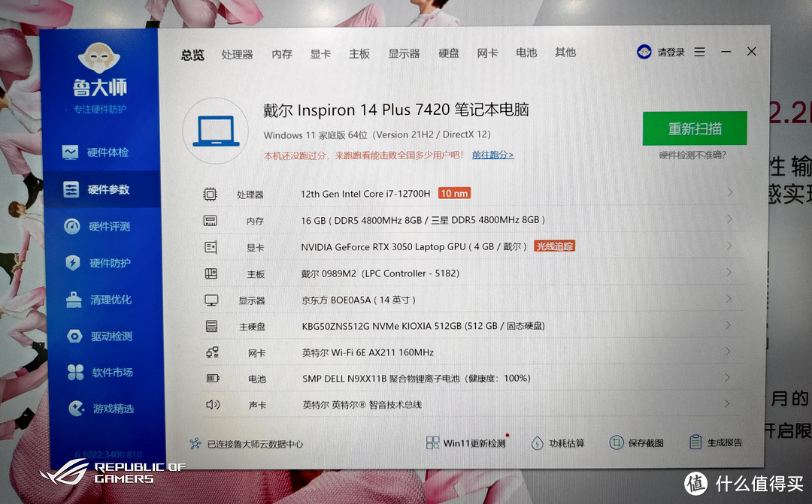Click 戴尔 Inspiron 14 Plus 7420 title
Screen dimensions: 812x504
tap(396, 110)
